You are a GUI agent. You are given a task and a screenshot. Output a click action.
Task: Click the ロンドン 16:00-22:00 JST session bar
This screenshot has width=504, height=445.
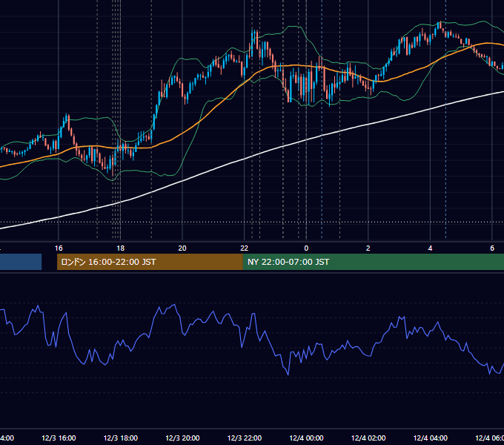150,262
